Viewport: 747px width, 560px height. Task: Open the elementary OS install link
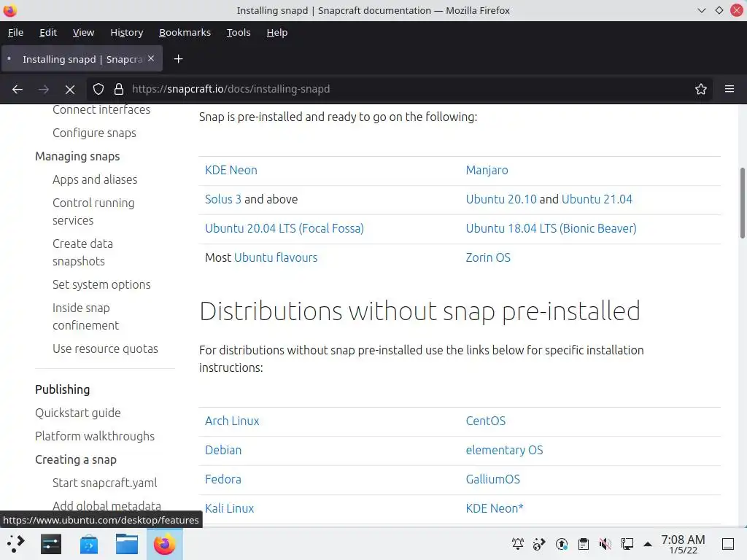click(505, 450)
